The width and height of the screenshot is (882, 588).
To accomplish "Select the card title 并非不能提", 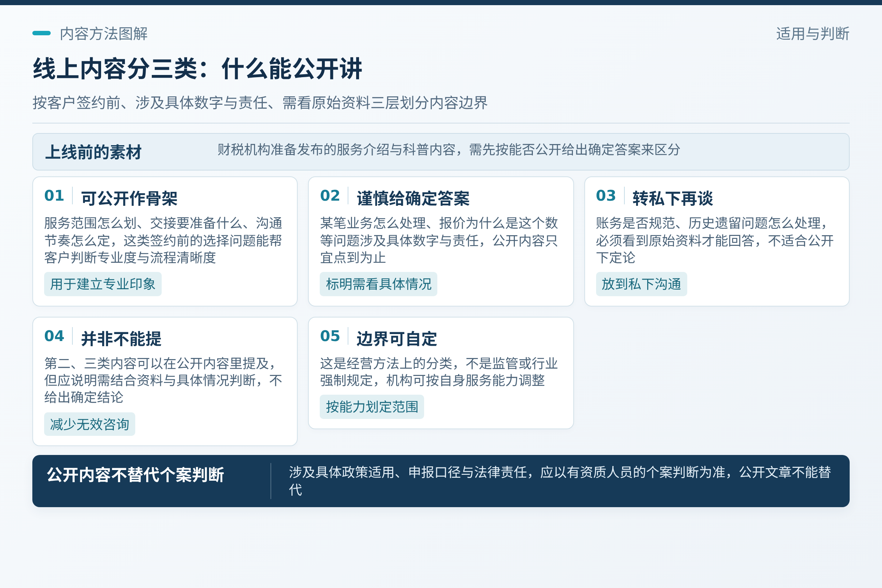I will (122, 338).
